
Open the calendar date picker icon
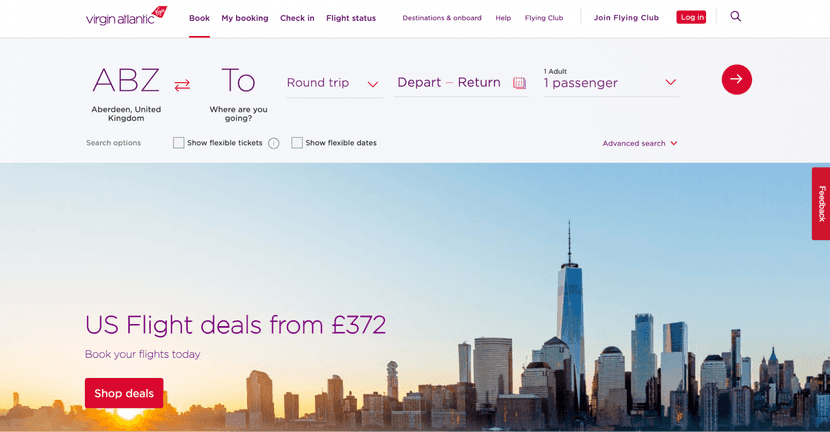point(519,83)
